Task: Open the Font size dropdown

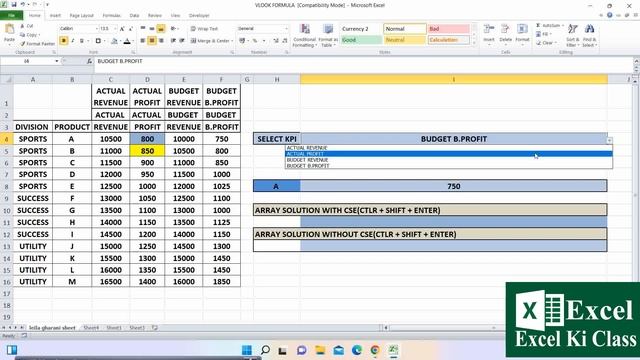Action: [116, 29]
